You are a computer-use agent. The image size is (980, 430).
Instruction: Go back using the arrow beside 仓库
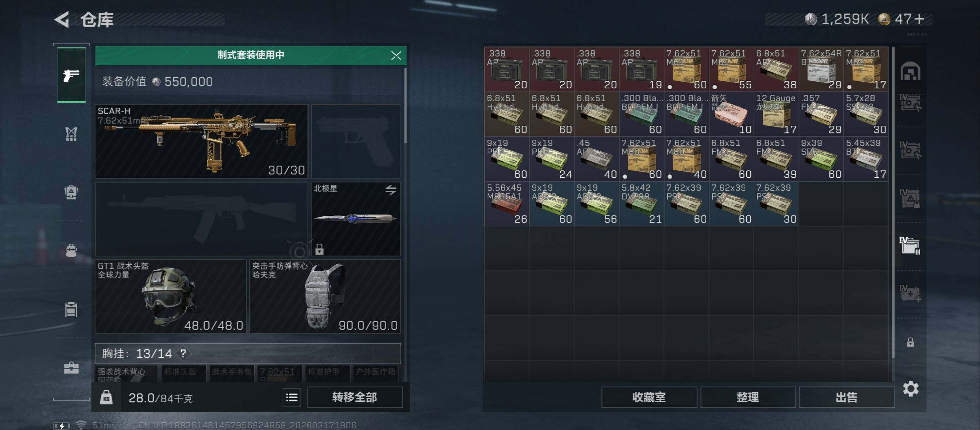(62, 20)
